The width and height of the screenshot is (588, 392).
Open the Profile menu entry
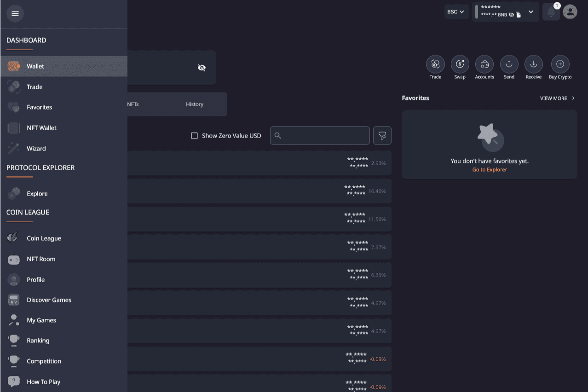click(64, 280)
